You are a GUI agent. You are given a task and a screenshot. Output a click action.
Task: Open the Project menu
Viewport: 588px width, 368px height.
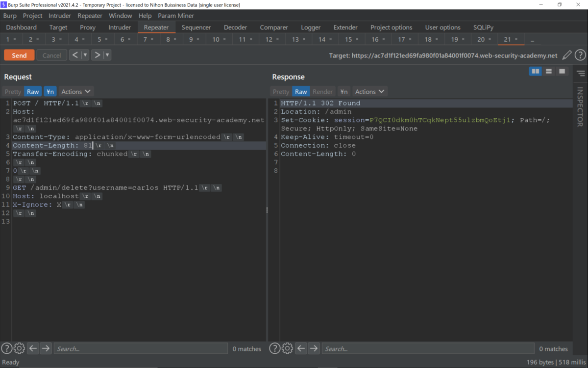33,16
